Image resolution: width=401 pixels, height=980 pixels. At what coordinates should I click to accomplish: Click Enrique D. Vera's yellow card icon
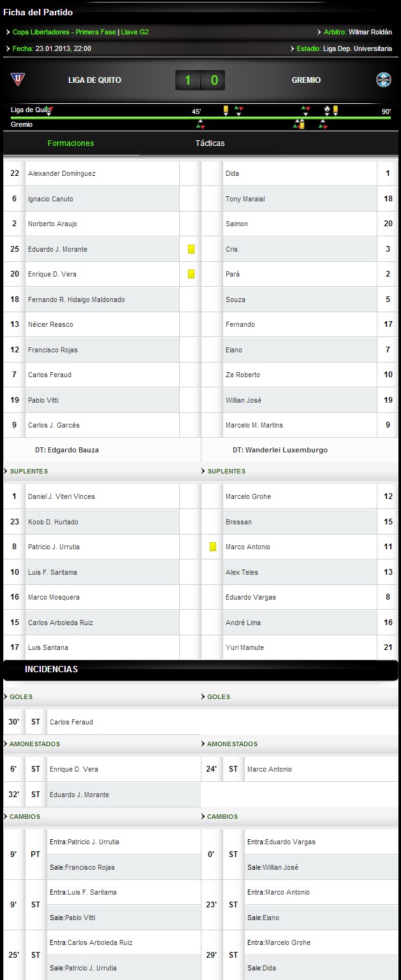pyautogui.click(x=191, y=274)
